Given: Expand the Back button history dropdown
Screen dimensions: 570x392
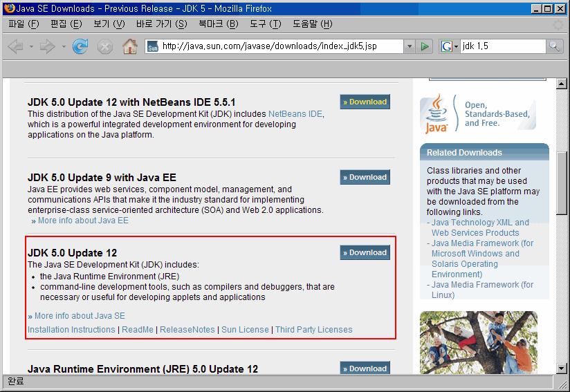Looking at the screenshot, I should click(30, 46).
